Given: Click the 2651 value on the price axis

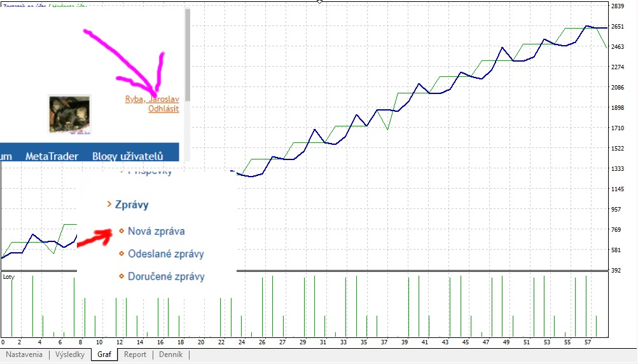Looking at the screenshot, I should pos(617,27).
